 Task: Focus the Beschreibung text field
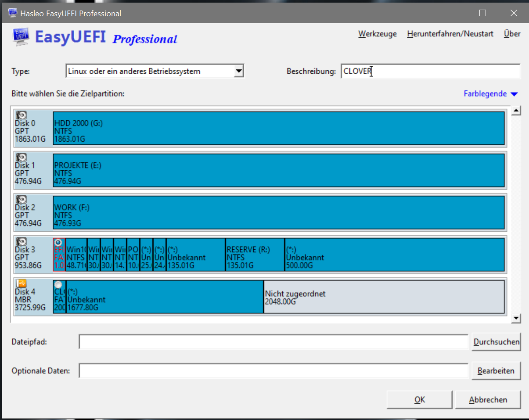[431, 71]
